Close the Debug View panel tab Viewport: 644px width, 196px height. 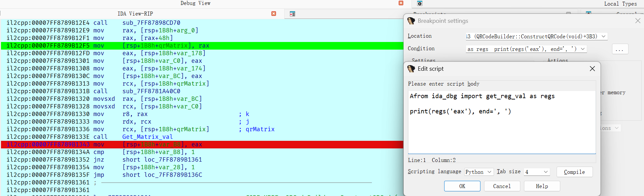401,3
